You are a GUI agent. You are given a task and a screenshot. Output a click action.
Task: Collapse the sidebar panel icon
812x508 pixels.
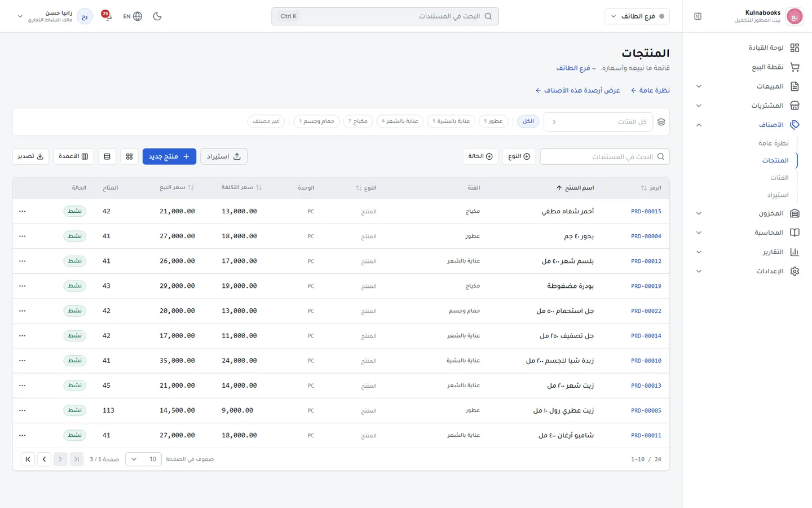point(698,16)
